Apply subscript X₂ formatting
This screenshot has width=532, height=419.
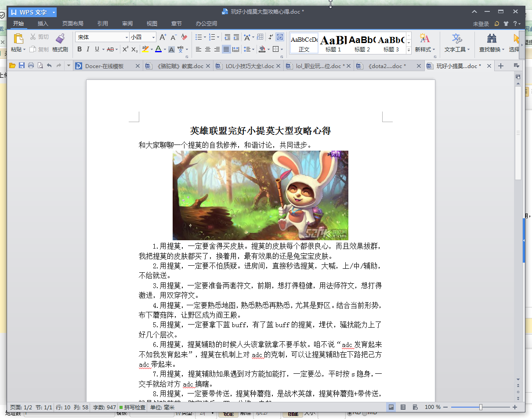pos(134,49)
